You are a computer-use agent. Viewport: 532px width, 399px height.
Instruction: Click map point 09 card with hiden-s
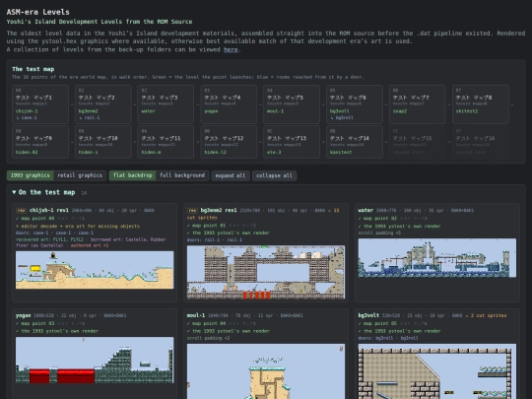click(x=103, y=142)
